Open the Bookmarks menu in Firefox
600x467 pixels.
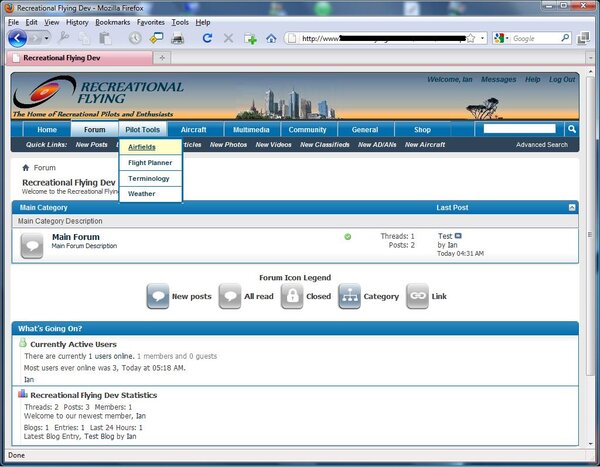point(113,21)
